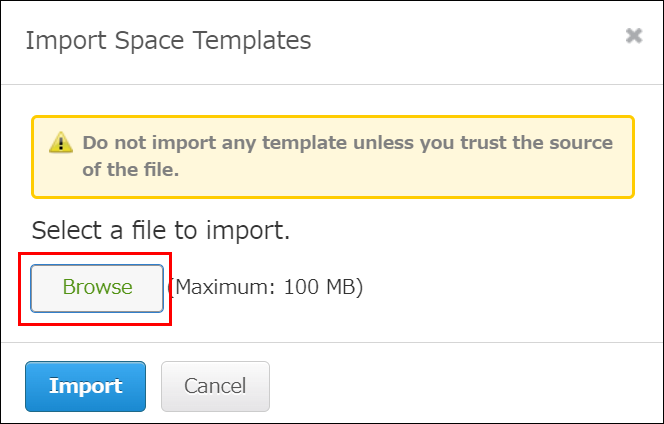Screen dimensions: 664x424
Task: Open file picker via Browse
Action: (97, 288)
